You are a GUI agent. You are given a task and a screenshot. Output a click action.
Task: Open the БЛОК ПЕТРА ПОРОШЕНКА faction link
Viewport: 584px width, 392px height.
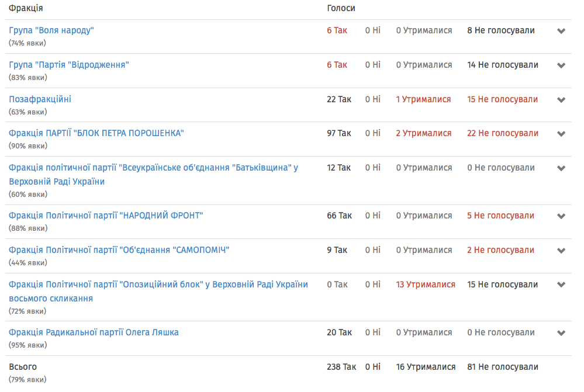point(96,133)
